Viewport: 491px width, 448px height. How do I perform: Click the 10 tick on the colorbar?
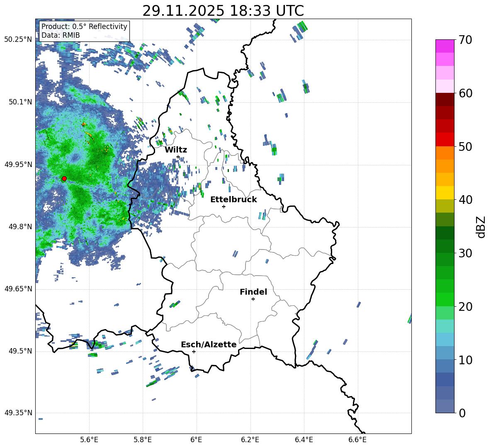point(465,360)
